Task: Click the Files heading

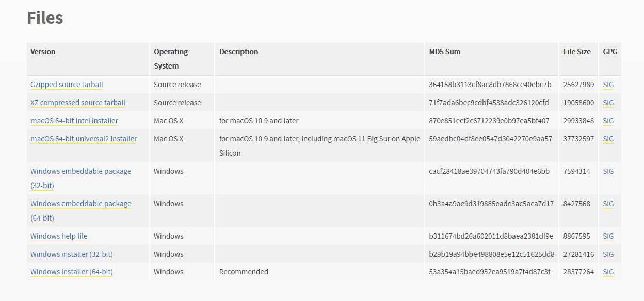Action: (x=45, y=18)
